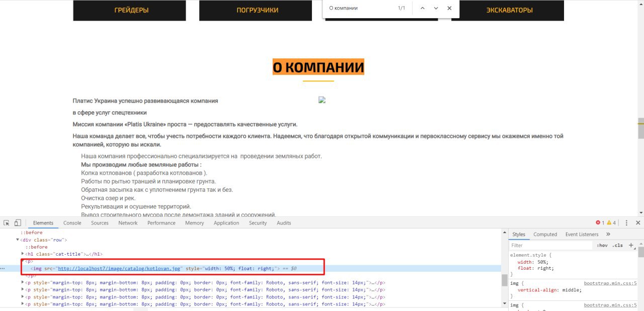Viewport: 644px width, 311px height.
Task: Click the yellow warning count indicator
Action: click(611, 223)
